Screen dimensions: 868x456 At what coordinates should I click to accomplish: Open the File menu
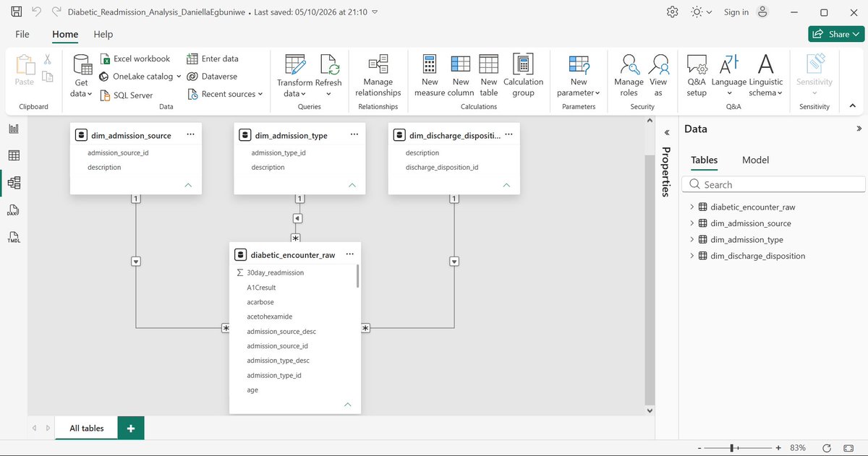22,34
